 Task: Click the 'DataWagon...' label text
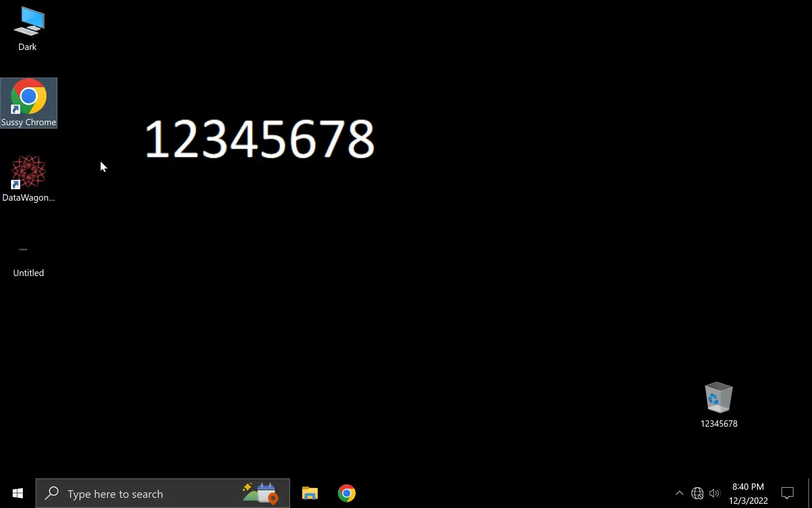tap(28, 198)
